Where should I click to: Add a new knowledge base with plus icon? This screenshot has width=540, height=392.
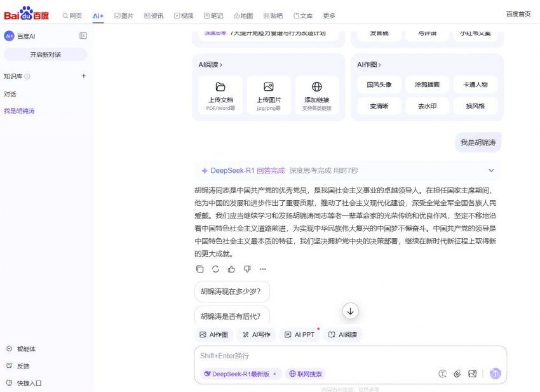[83, 76]
